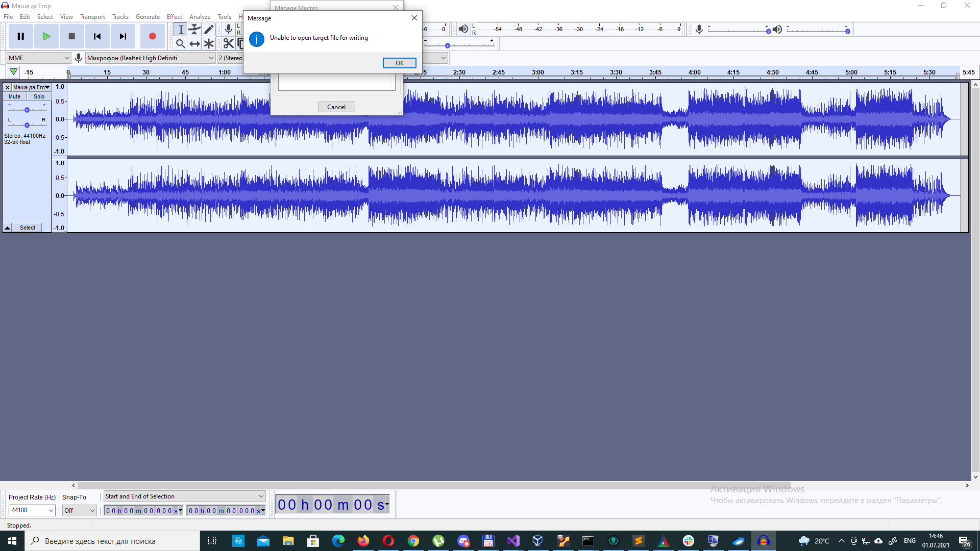
Task: Open the Effect menu
Action: [x=174, y=16]
